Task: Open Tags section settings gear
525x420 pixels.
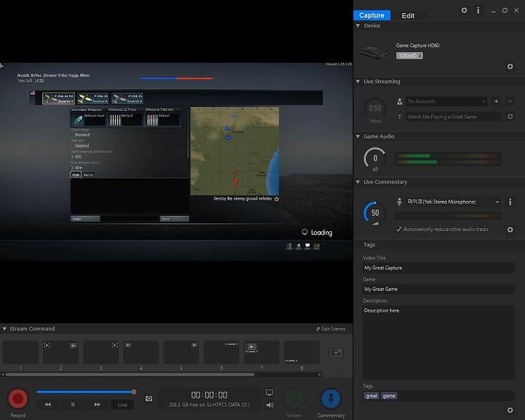Action: (x=510, y=410)
